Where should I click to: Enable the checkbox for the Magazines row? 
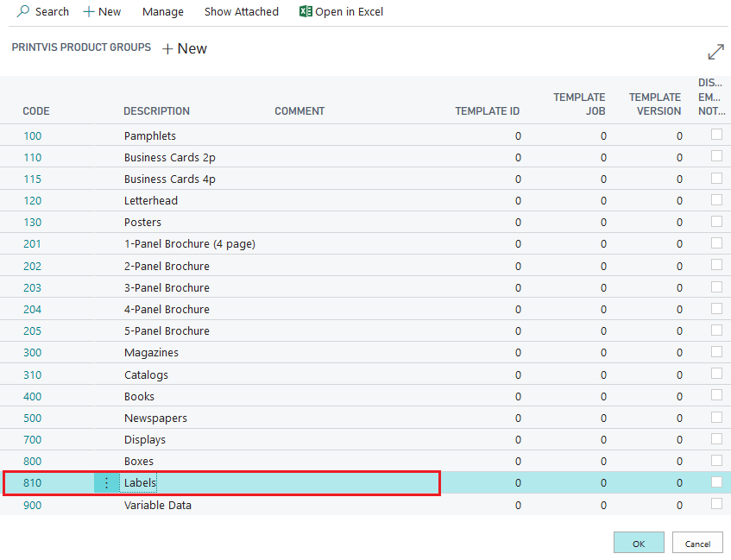pyautogui.click(x=716, y=352)
